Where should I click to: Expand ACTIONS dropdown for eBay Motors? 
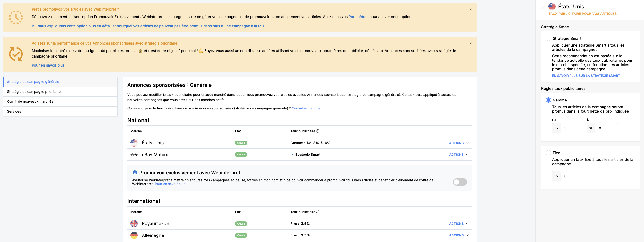pos(459,155)
